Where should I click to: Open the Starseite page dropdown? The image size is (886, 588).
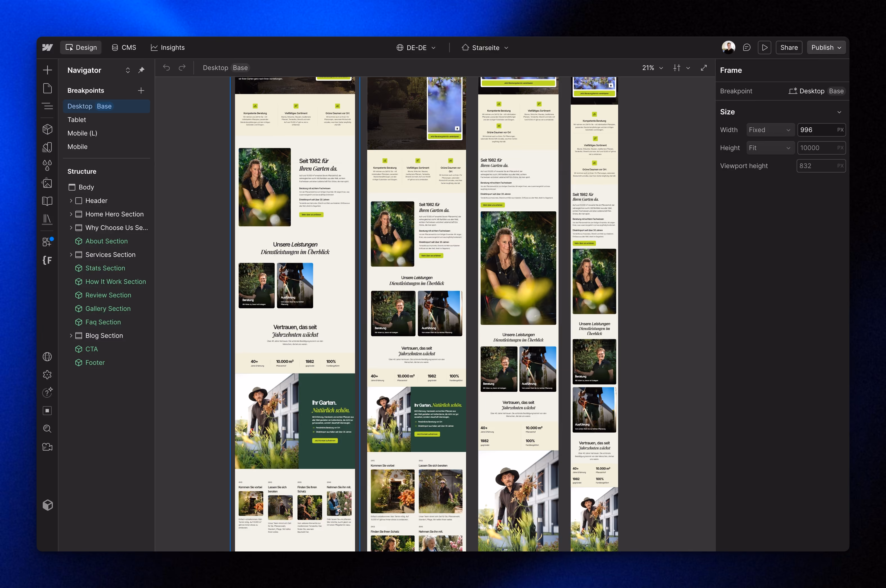[485, 48]
